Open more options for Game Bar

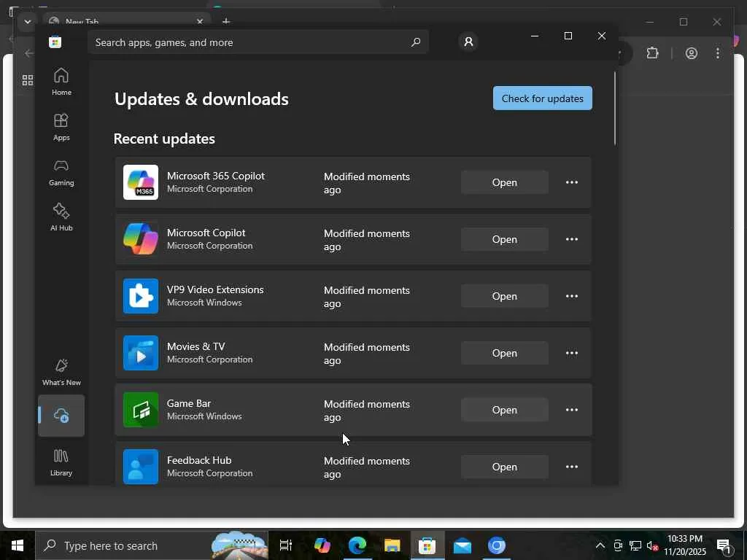click(572, 410)
